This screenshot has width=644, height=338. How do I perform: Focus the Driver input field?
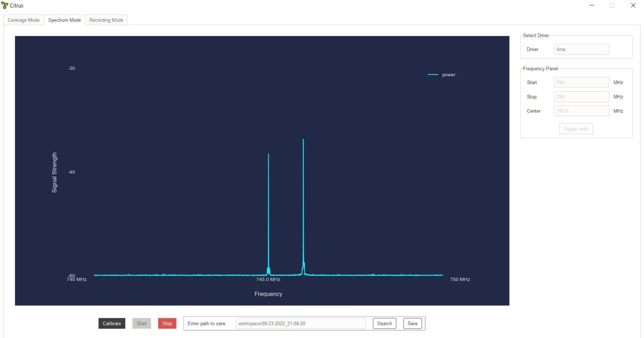(582, 49)
